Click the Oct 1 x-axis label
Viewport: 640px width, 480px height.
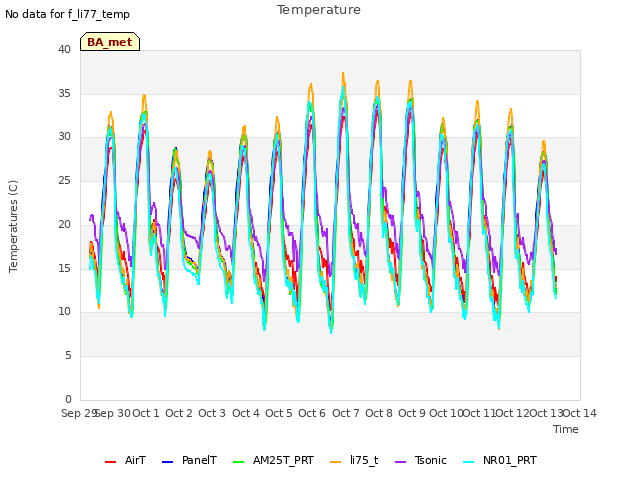pos(146,413)
